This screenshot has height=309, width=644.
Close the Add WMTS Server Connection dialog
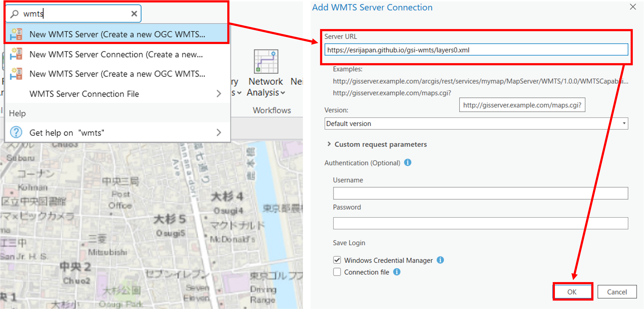pos(633,7)
